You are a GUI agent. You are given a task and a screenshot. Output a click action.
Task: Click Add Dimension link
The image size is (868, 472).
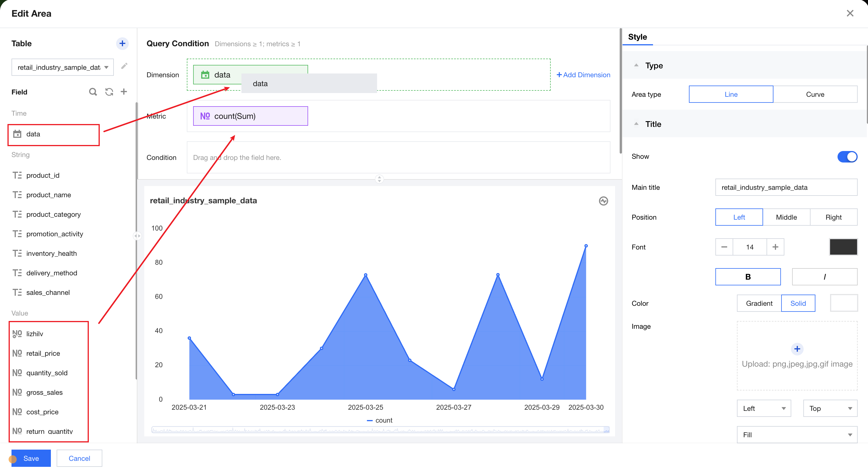(583, 75)
